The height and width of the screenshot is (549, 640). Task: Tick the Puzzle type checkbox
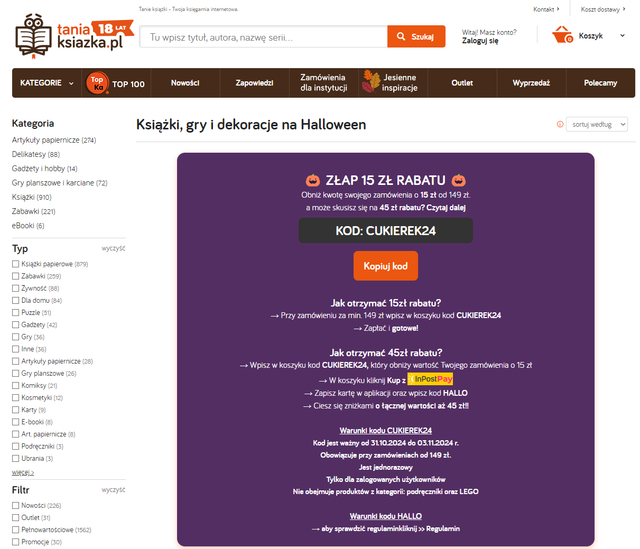tap(16, 312)
